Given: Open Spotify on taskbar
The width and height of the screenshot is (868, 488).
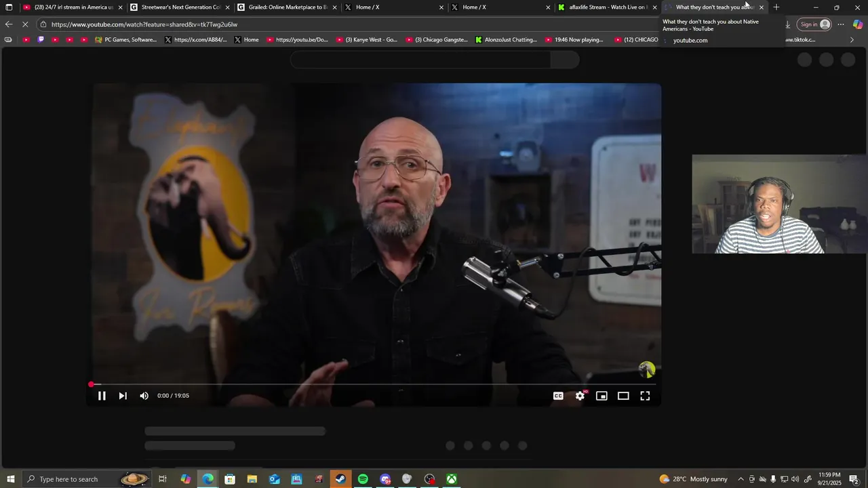Looking at the screenshot, I should [363, 479].
